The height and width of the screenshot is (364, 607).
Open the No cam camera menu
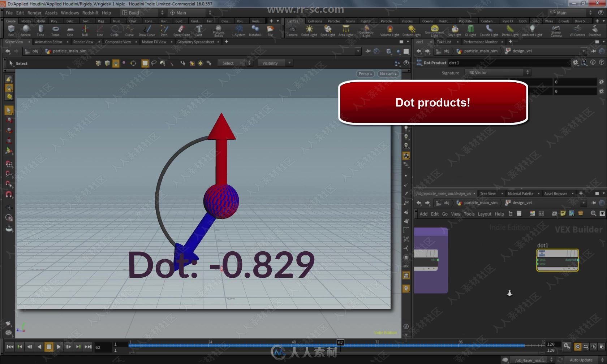pos(388,74)
